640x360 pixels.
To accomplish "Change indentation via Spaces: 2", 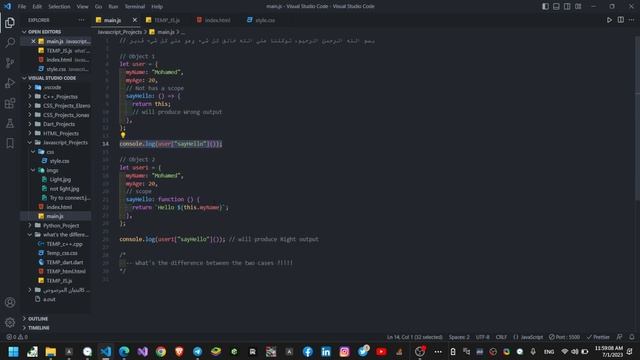I will click(459, 337).
